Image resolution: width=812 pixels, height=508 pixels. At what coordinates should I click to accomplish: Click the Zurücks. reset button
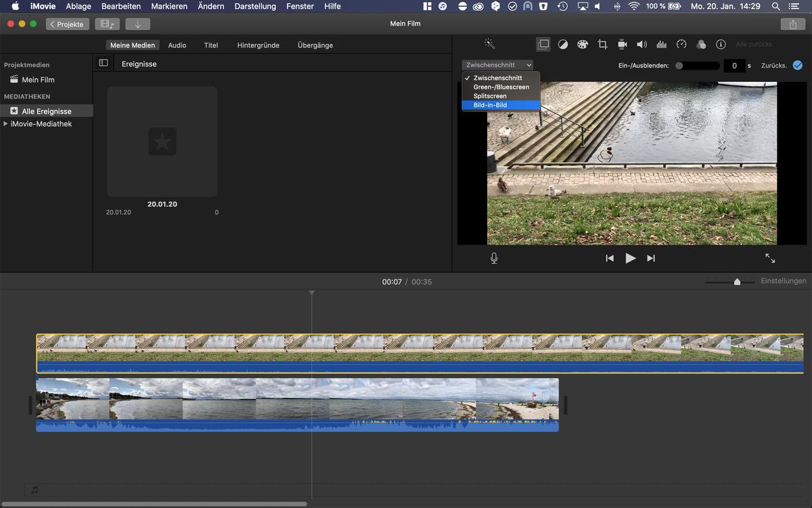(x=773, y=66)
